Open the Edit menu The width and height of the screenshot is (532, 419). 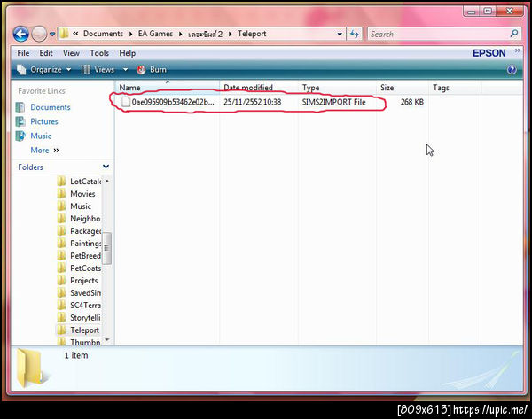[x=46, y=53]
